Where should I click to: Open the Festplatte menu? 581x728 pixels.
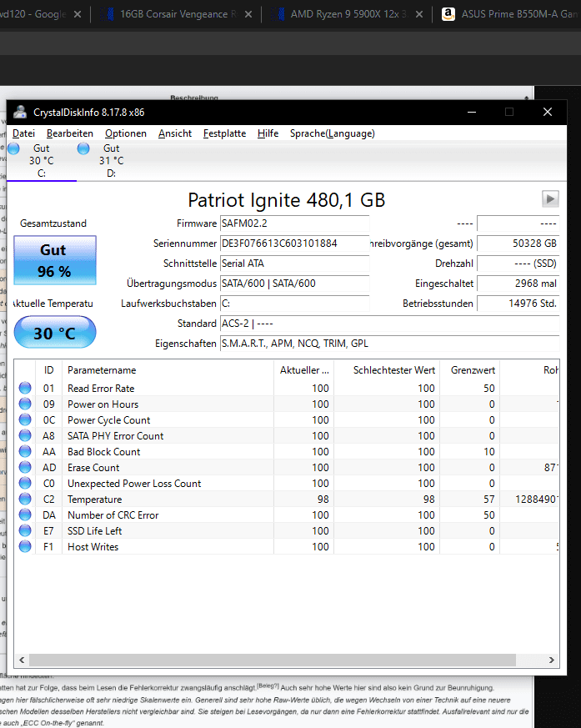click(x=224, y=133)
